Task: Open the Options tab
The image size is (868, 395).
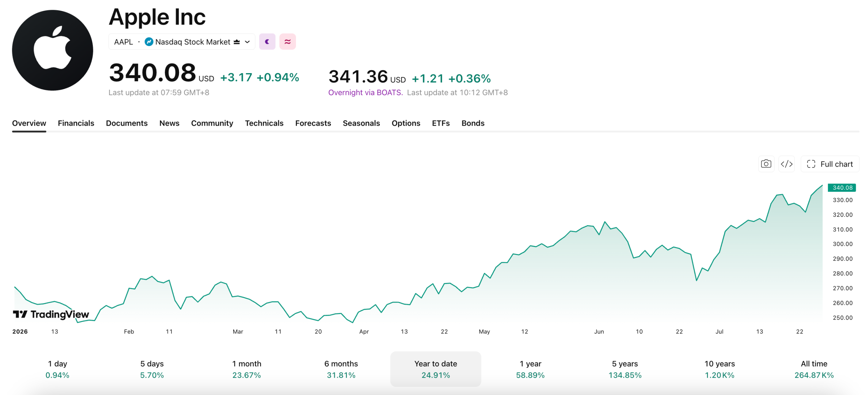Action: [406, 123]
